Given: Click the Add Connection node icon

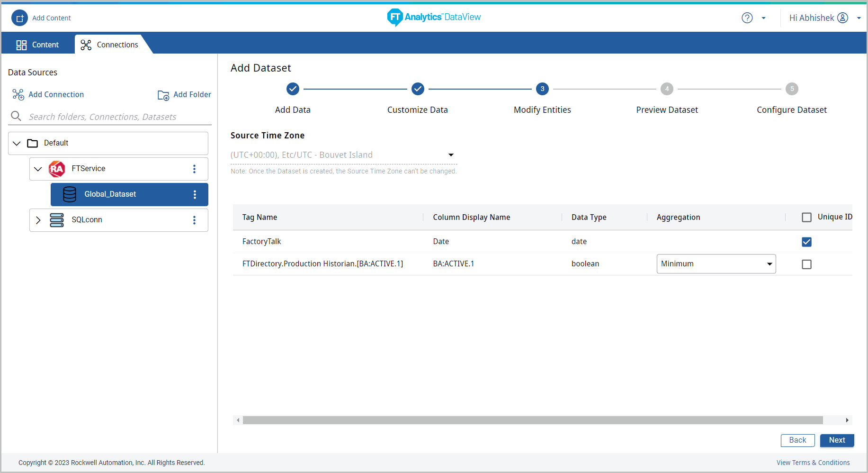Looking at the screenshot, I should point(18,95).
